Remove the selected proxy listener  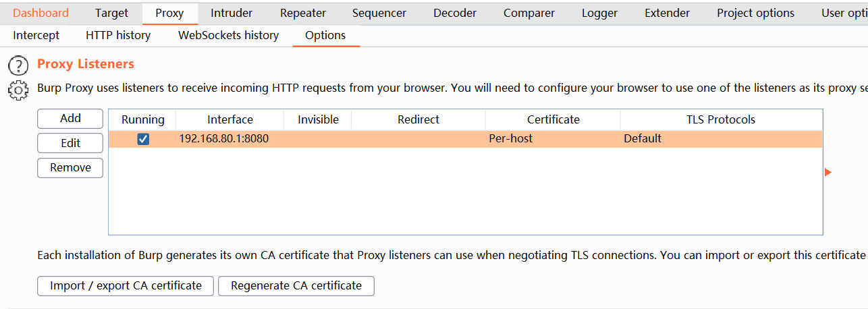coord(70,168)
